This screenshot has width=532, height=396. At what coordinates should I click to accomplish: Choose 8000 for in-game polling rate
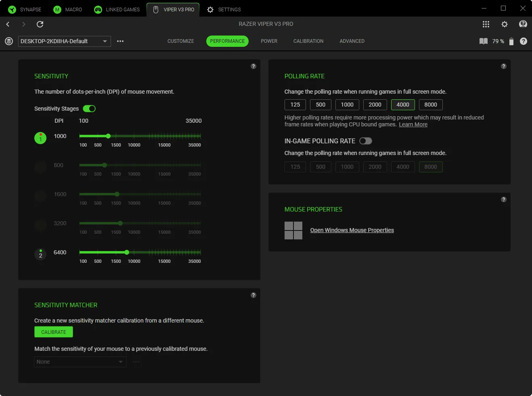(431, 167)
